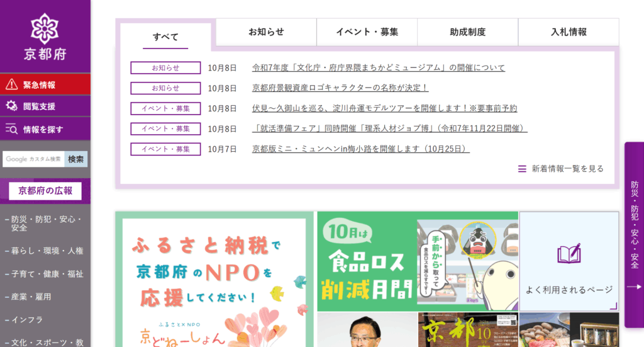Switch to the 入札情報 tab
The width and height of the screenshot is (644, 347).
pyautogui.click(x=569, y=32)
